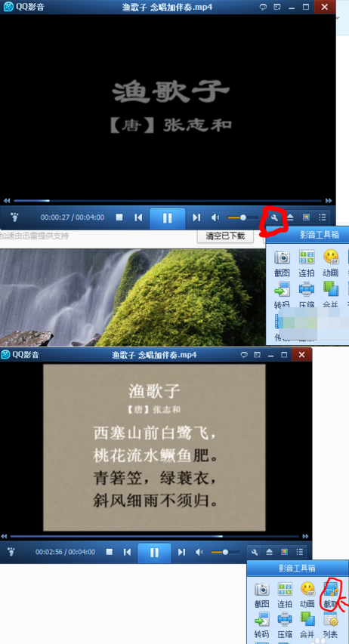Click the rewind arrows on lower seek bar
The image size is (349, 644).
[x=4, y=536]
